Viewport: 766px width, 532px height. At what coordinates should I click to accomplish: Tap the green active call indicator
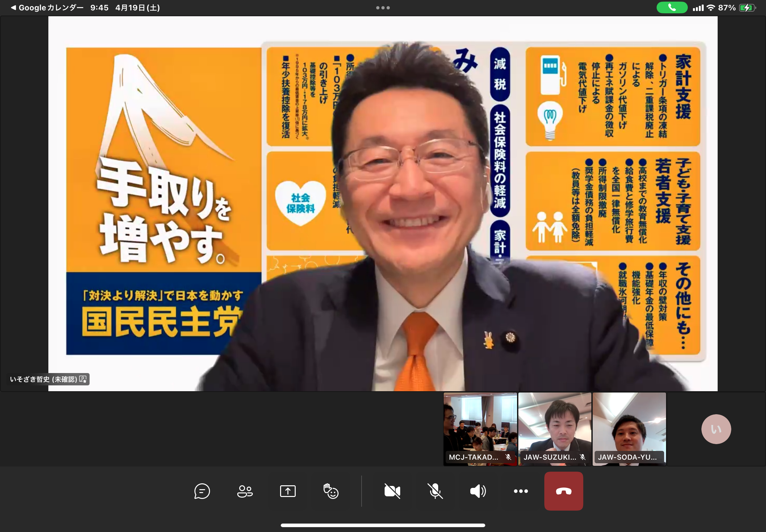[672, 8]
